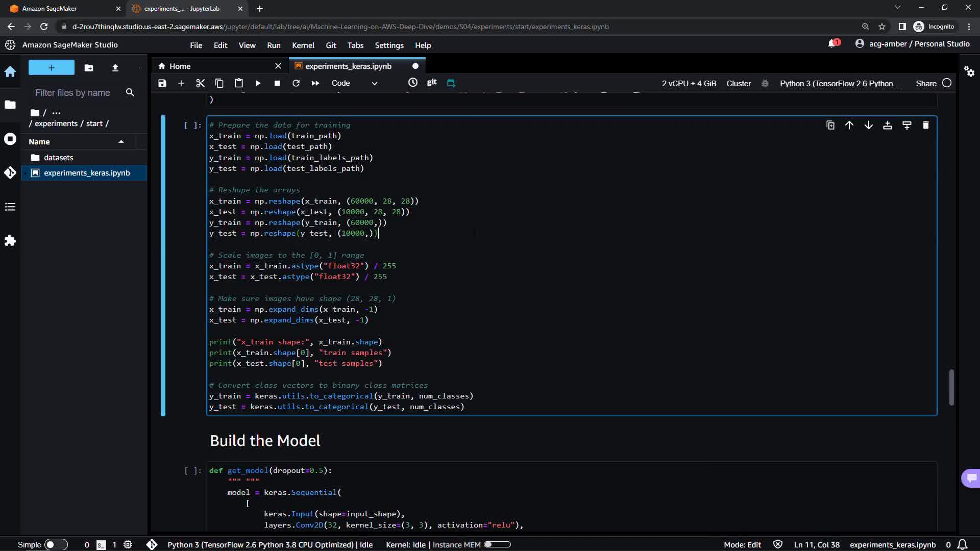
Task: Open the Running Terminals and Kernels sidebar icon
Action: 10,139
